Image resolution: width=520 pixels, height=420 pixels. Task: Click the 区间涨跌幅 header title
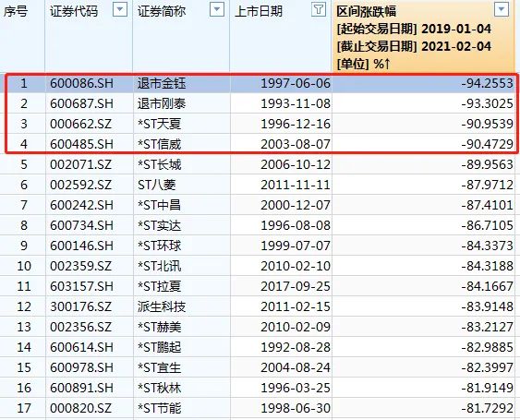point(366,12)
